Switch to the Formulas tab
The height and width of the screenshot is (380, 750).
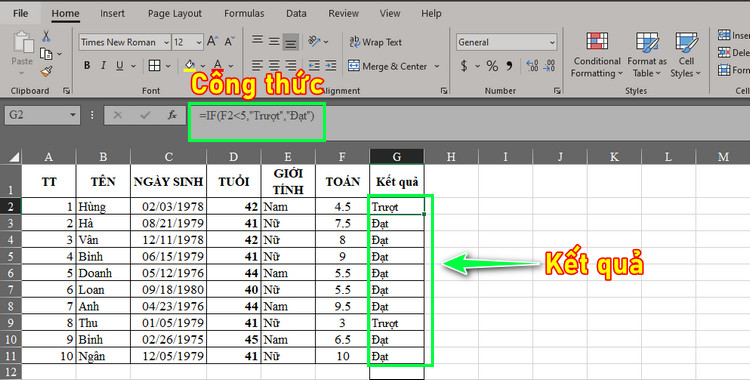point(244,13)
